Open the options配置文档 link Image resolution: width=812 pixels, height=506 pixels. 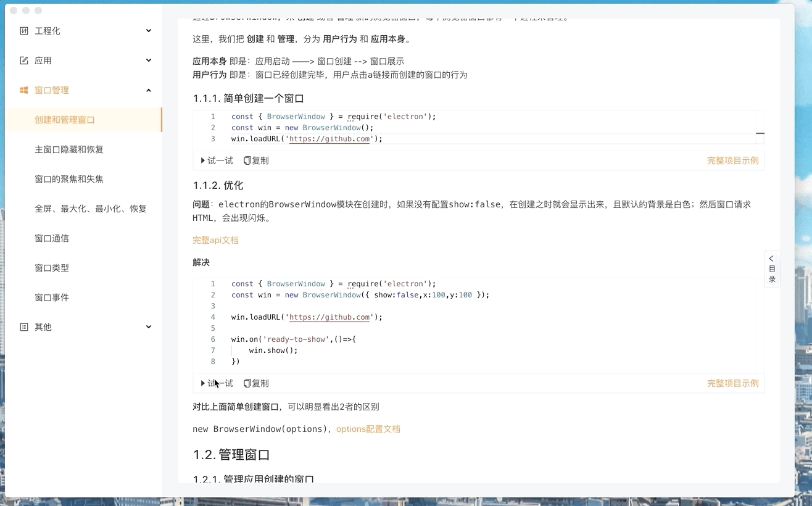click(368, 429)
